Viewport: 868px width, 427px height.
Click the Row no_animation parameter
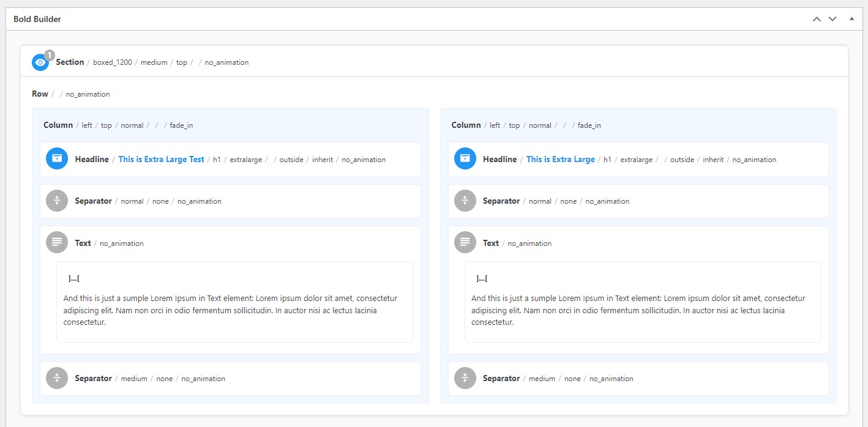(x=88, y=94)
